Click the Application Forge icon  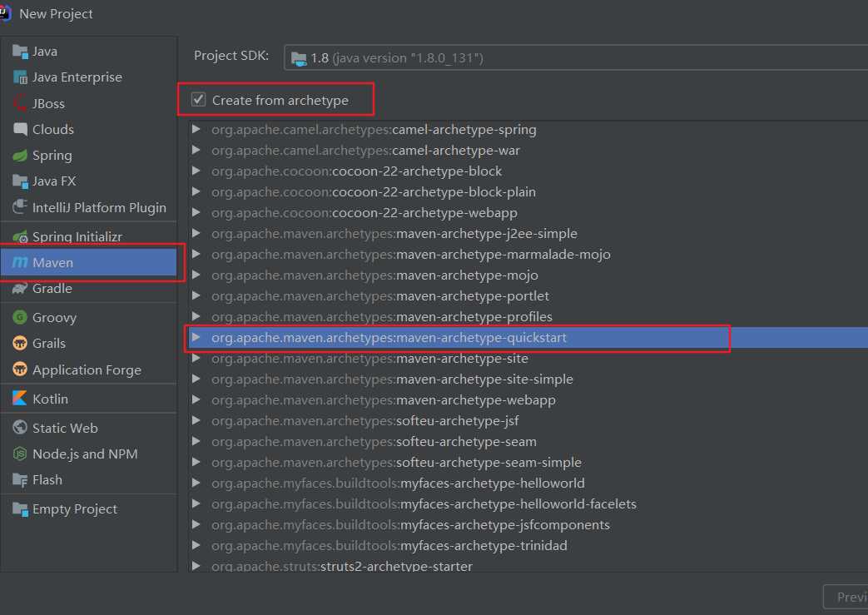click(x=20, y=369)
